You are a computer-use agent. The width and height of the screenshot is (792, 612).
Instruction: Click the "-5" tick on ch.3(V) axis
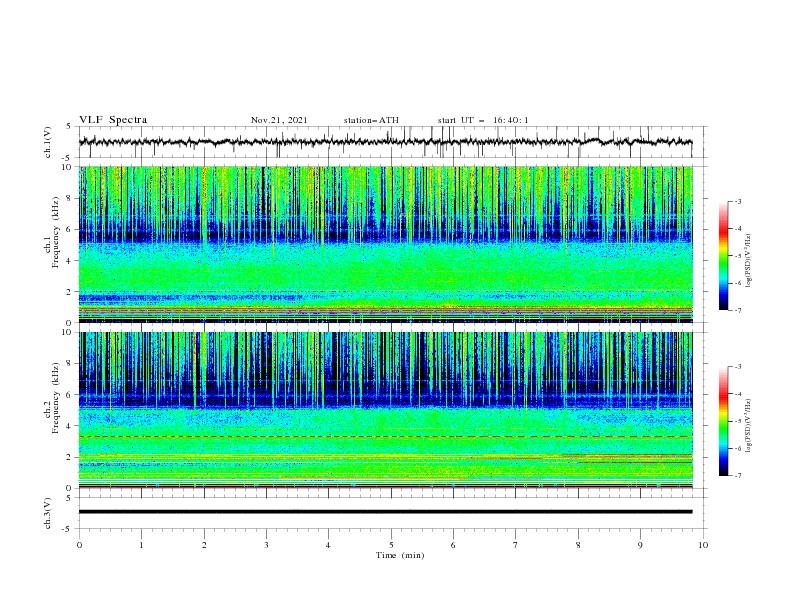tap(68, 529)
